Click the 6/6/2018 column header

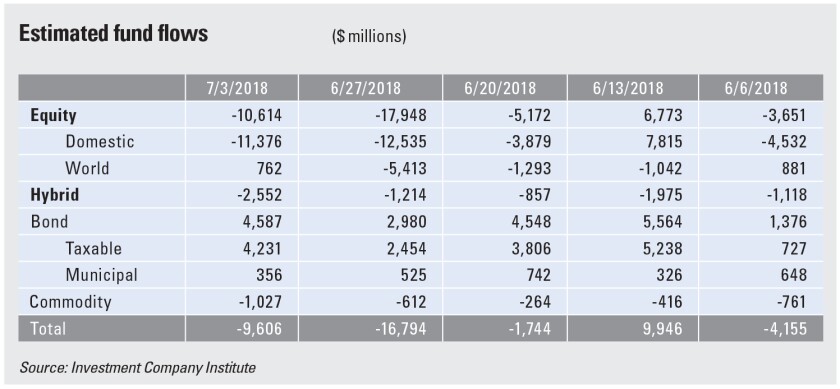[x=756, y=88]
